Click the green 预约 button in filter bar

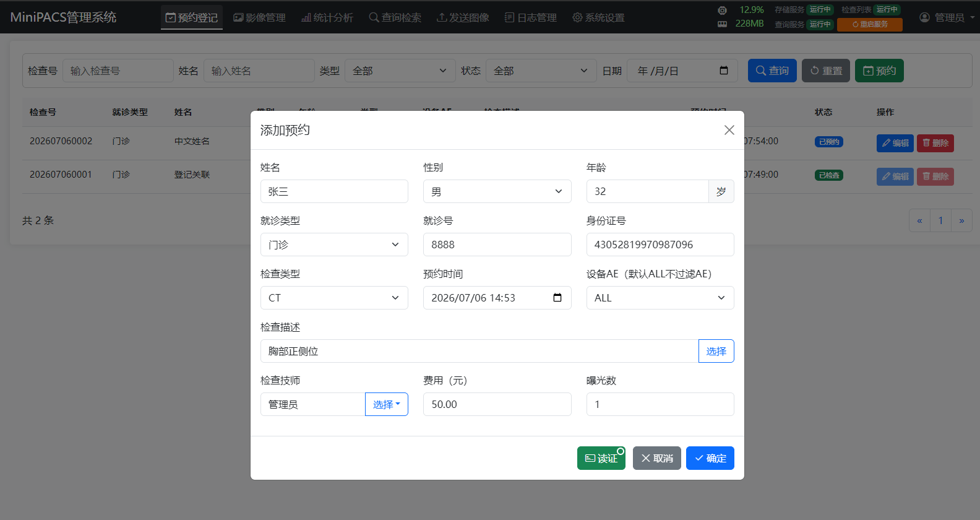click(879, 71)
